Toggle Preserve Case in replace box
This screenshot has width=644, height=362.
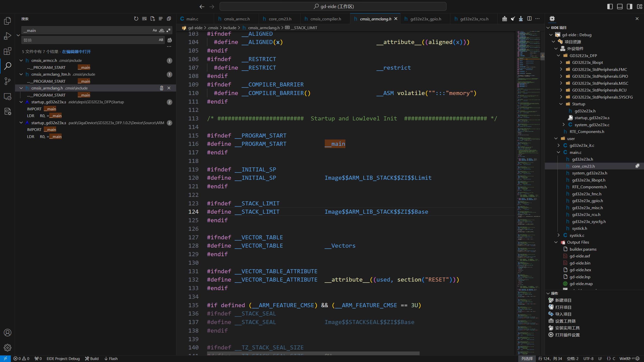[161, 40]
